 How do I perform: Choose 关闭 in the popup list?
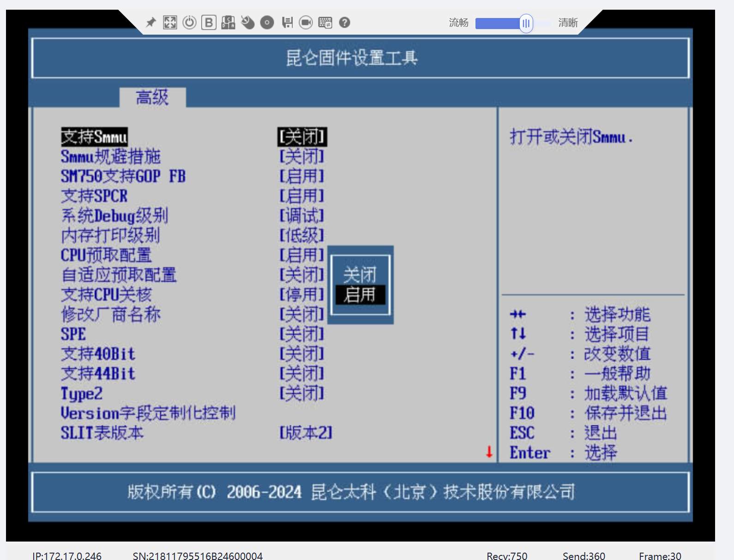coord(360,275)
